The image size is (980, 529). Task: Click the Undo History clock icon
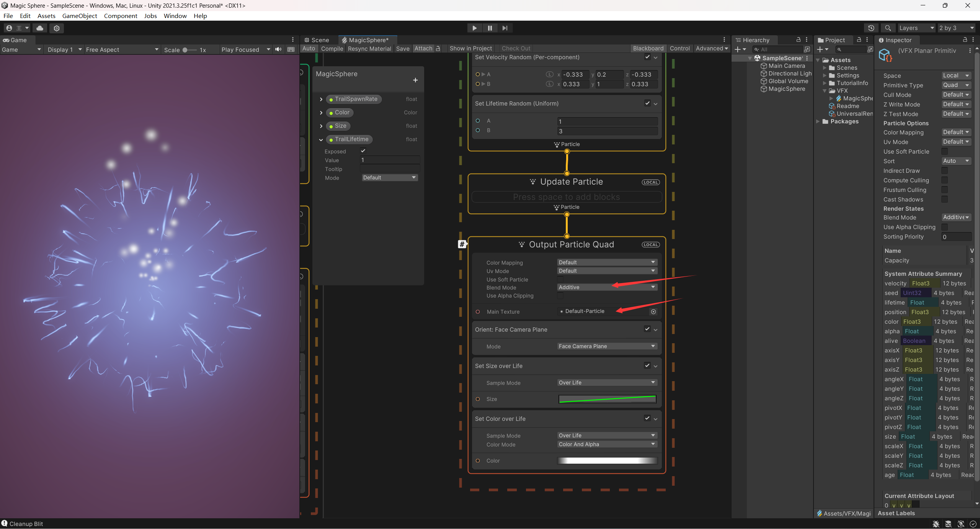(871, 28)
